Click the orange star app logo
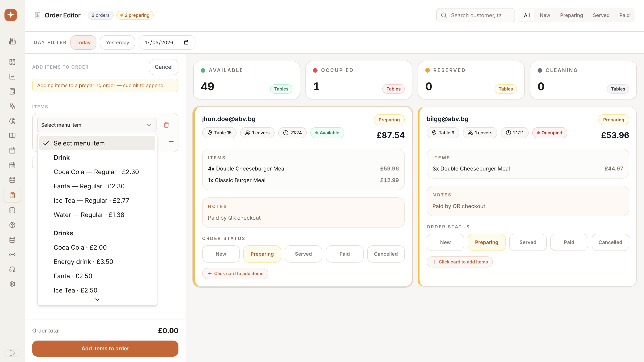The height and width of the screenshot is (362, 644). click(11, 15)
